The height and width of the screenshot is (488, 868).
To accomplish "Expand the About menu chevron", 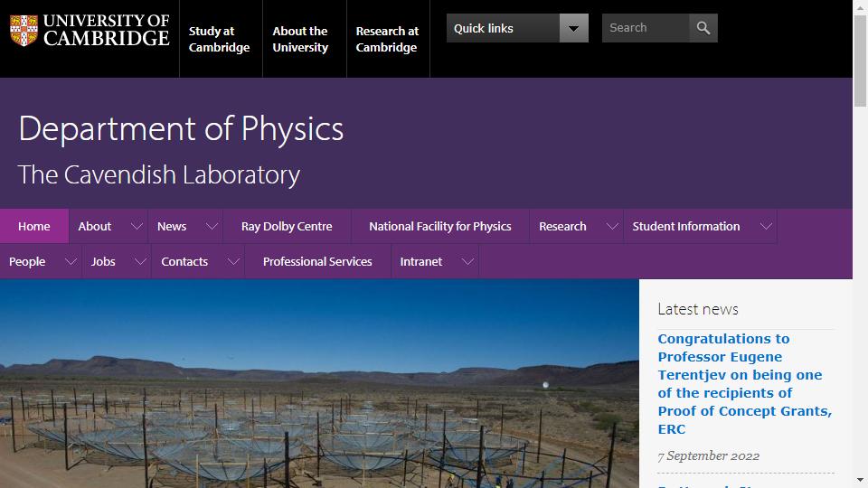I will (x=137, y=226).
